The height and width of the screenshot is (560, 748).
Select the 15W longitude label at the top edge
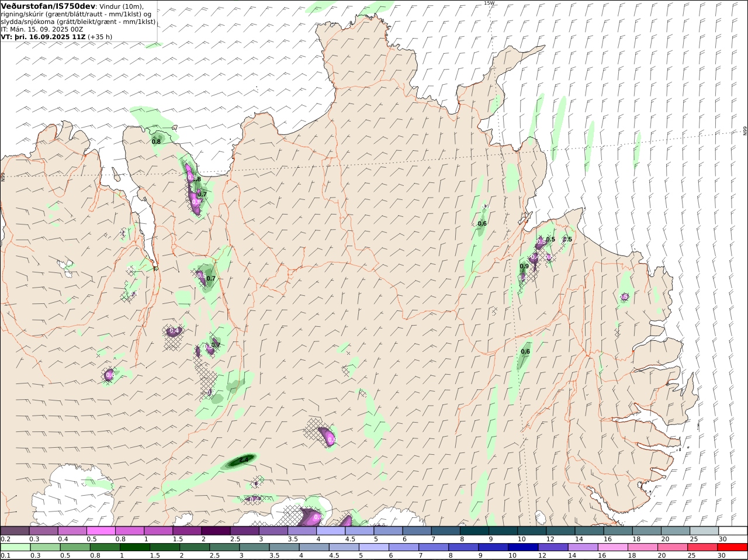tap(489, 3)
